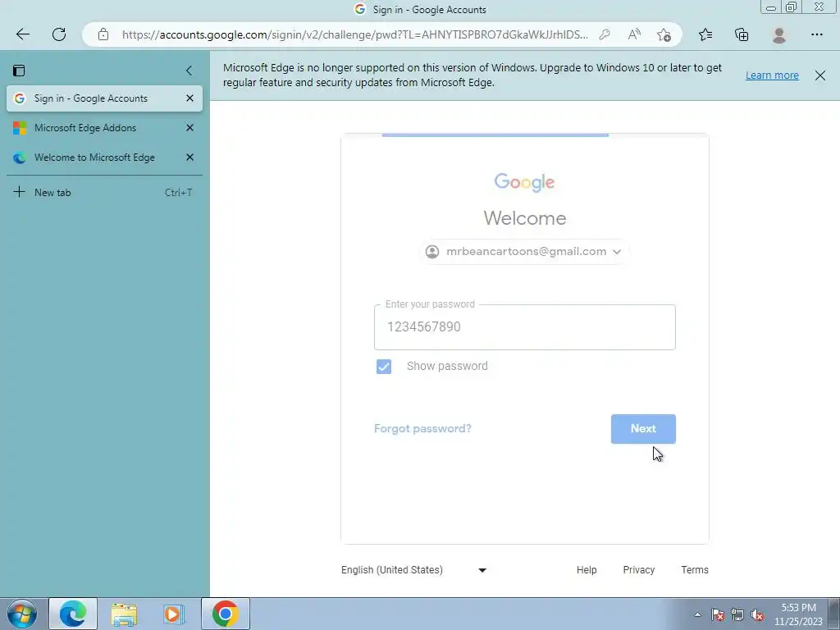The height and width of the screenshot is (630, 840).
Task: Open Google Chrome from the taskbar
Action: coord(226,614)
